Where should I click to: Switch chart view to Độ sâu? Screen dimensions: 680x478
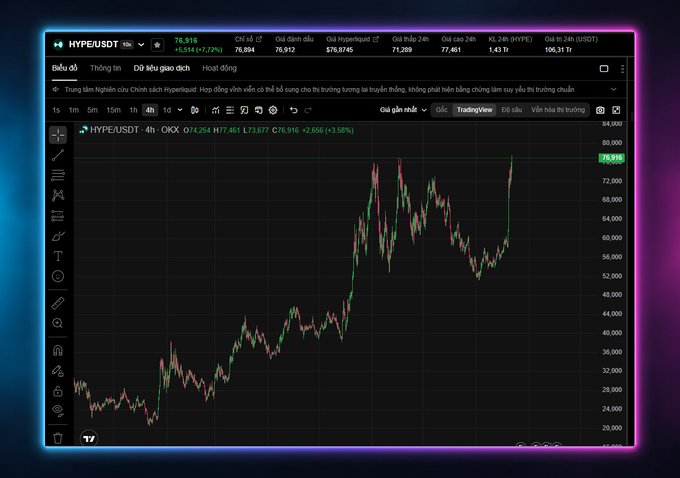click(511, 110)
